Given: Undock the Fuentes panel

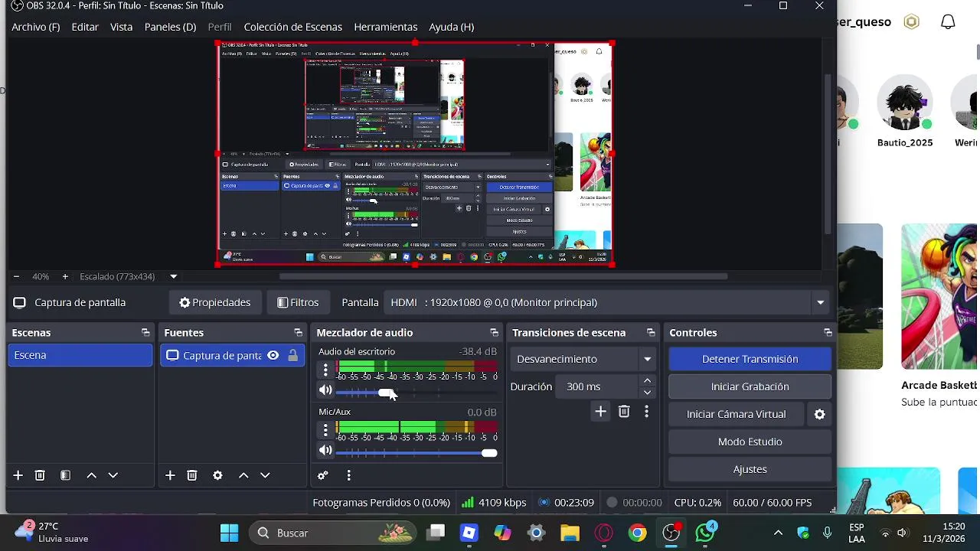Looking at the screenshot, I should point(298,333).
